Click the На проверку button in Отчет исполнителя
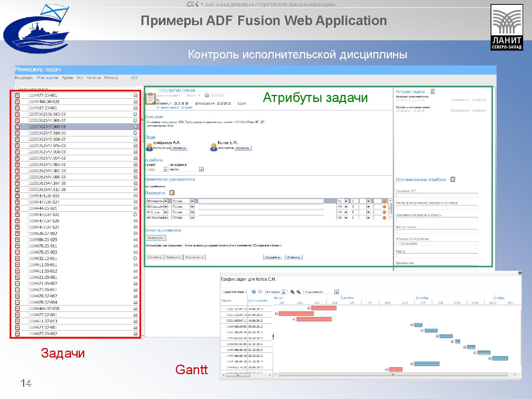The height and width of the screenshot is (399, 532). (156, 238)
